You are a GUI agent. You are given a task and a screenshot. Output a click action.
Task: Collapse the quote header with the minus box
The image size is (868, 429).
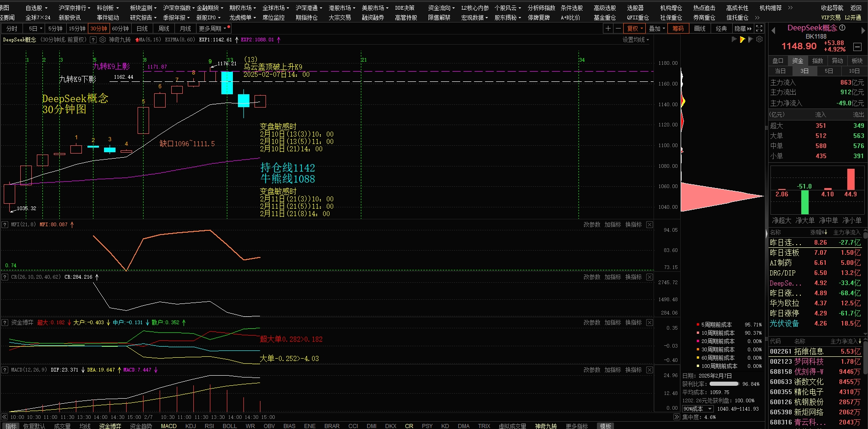click(857, 47)
